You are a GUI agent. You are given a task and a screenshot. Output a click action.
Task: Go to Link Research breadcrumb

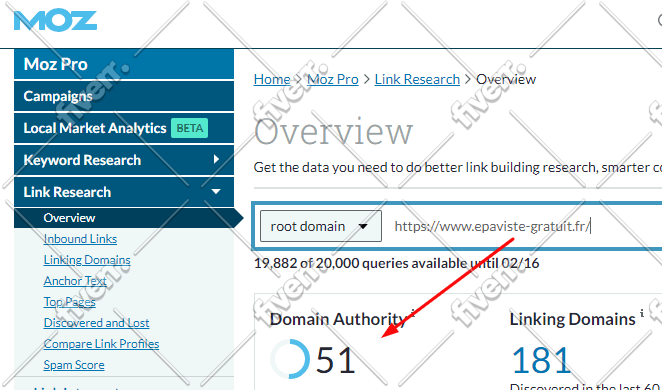[417, 79]
